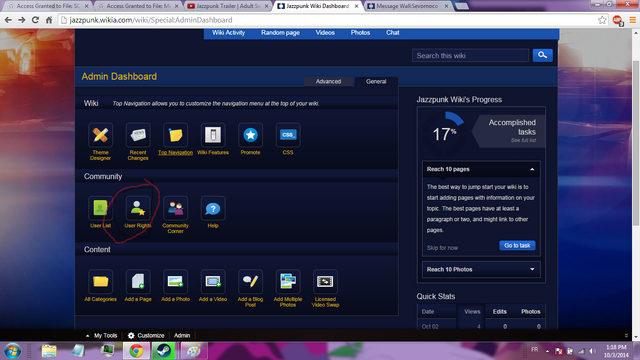
Task: Open Wiki Features icon
Action: [213, 135]
